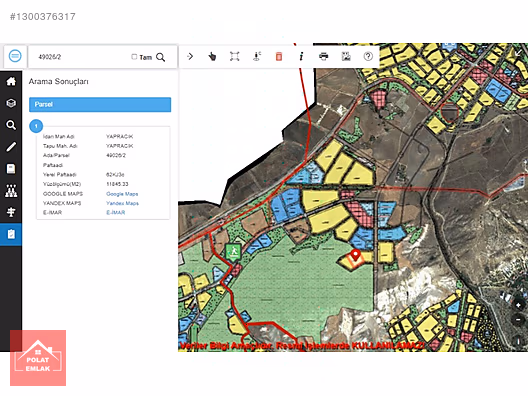Screen dimensions: 528x396
Task: Zoom out with map minus button
Action: tap(518, 319)
